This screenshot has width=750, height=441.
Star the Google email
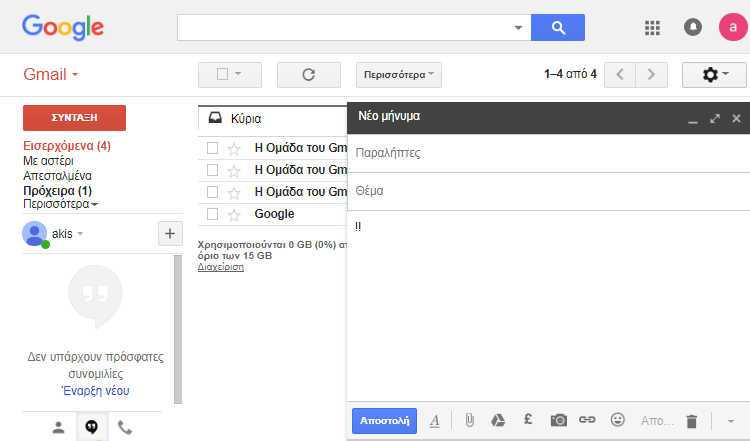tap(234, 215)
